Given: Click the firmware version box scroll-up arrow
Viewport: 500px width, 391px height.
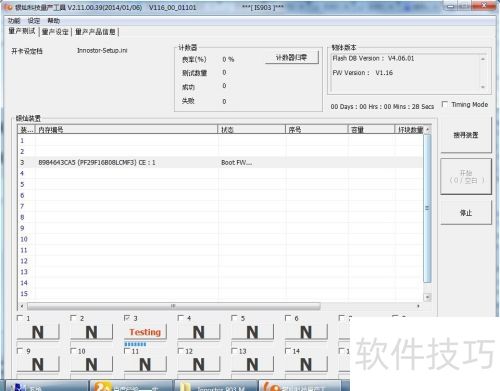Looking at the screenshot, I should (483, 59).
